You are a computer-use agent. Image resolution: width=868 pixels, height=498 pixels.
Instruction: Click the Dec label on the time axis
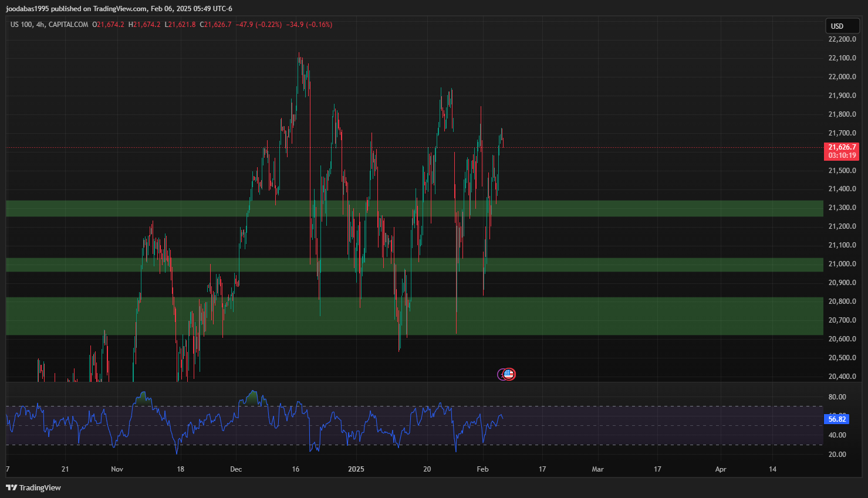(236, 469)
